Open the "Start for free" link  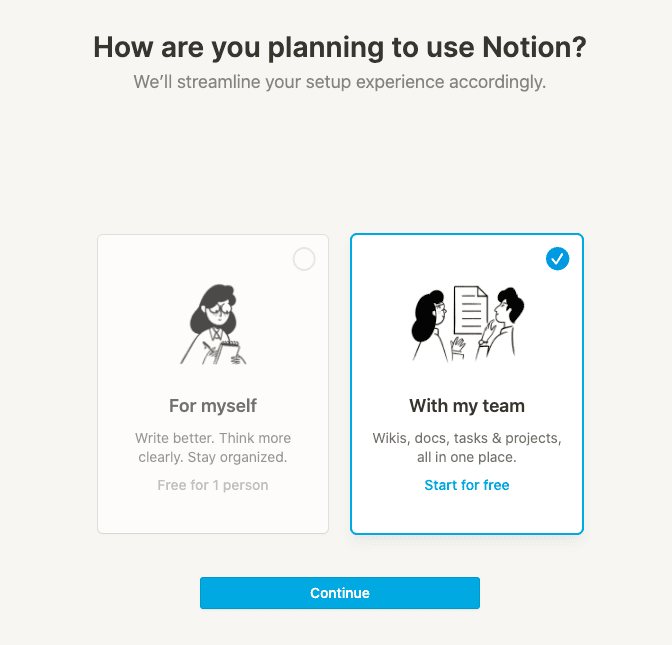[x=467, y=485]
